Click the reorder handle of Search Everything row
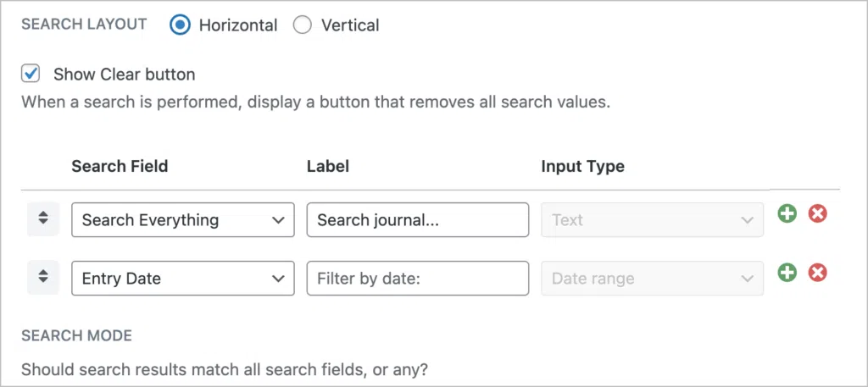The width and height of the screenshot is (868, 387). point(43,219)
